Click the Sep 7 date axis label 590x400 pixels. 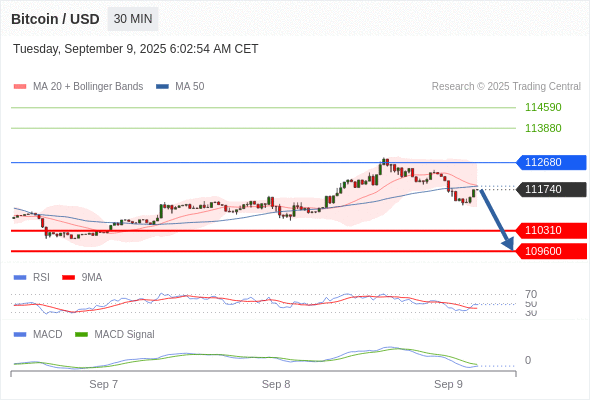click(103, 384)
